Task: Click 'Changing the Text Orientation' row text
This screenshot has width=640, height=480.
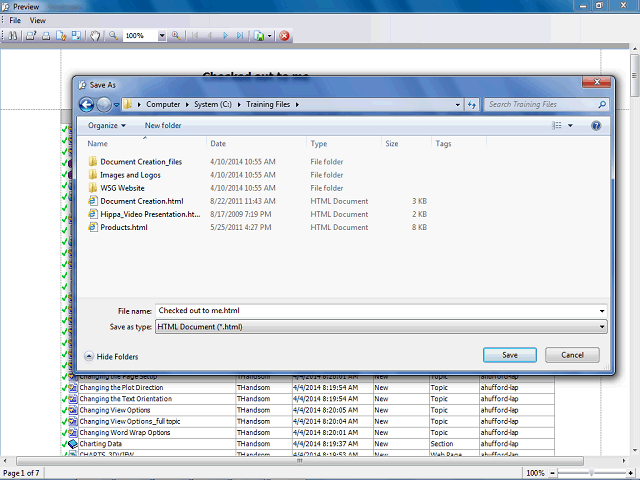Action: 125,399
